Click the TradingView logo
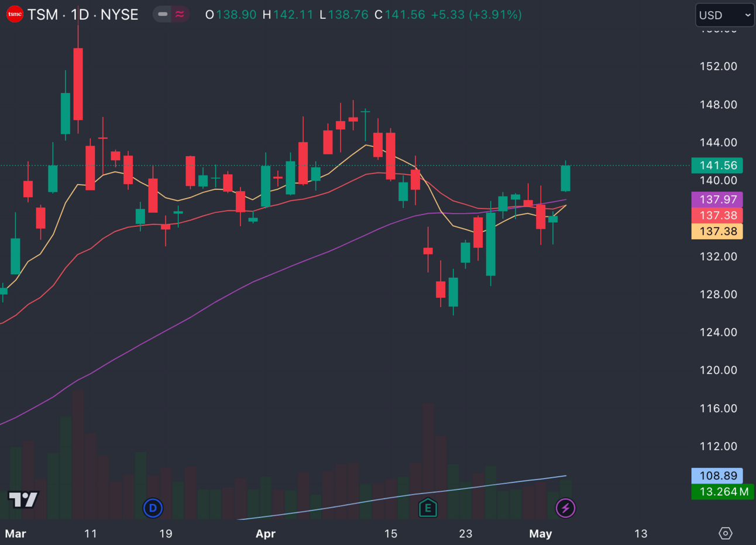The image size is (756, 545). click(23, 499)
